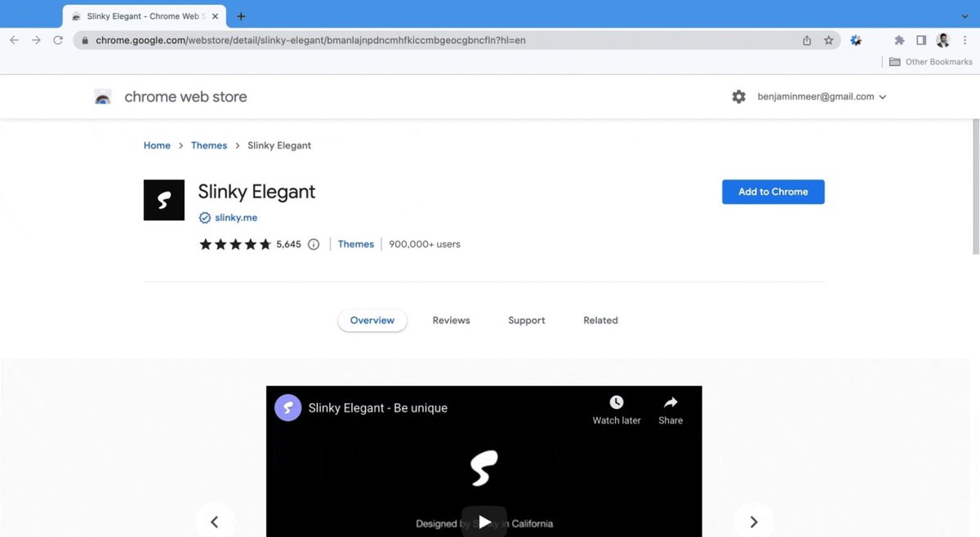
Task: Click the Slinky Elegant black theme icon
Action: (x=164, y=200)
